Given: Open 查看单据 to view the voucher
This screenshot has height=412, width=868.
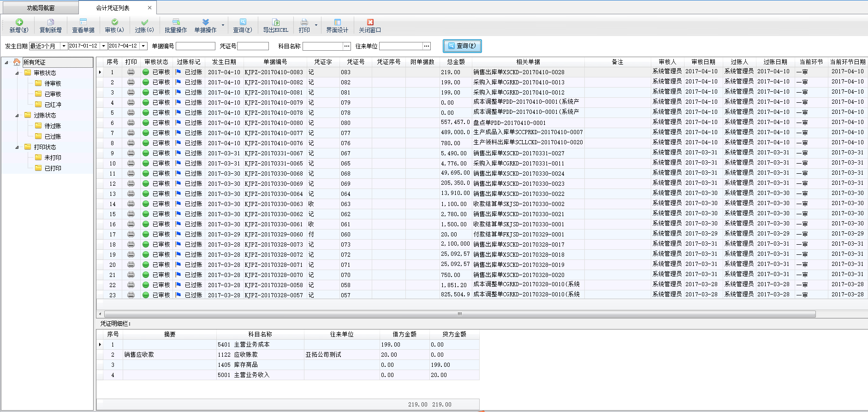Looking at the screenshot, I should click(83, 22).
